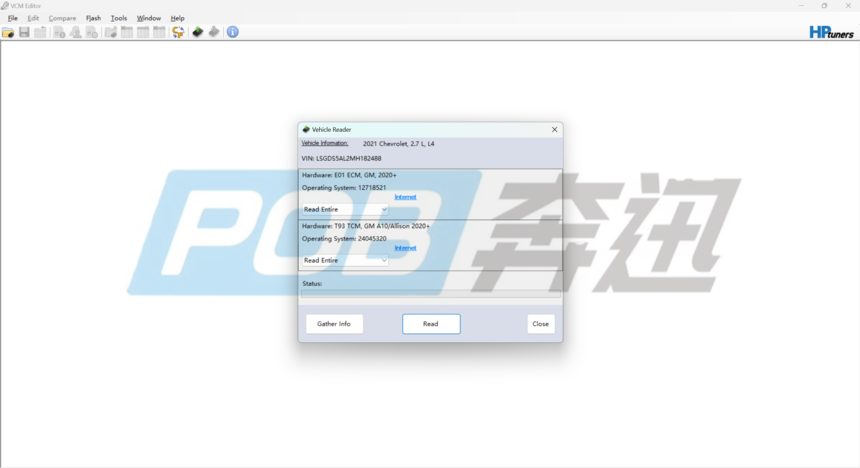Open the Flash menu
The height and width of the screenshot is (468, 860).
tap(93, 18)
